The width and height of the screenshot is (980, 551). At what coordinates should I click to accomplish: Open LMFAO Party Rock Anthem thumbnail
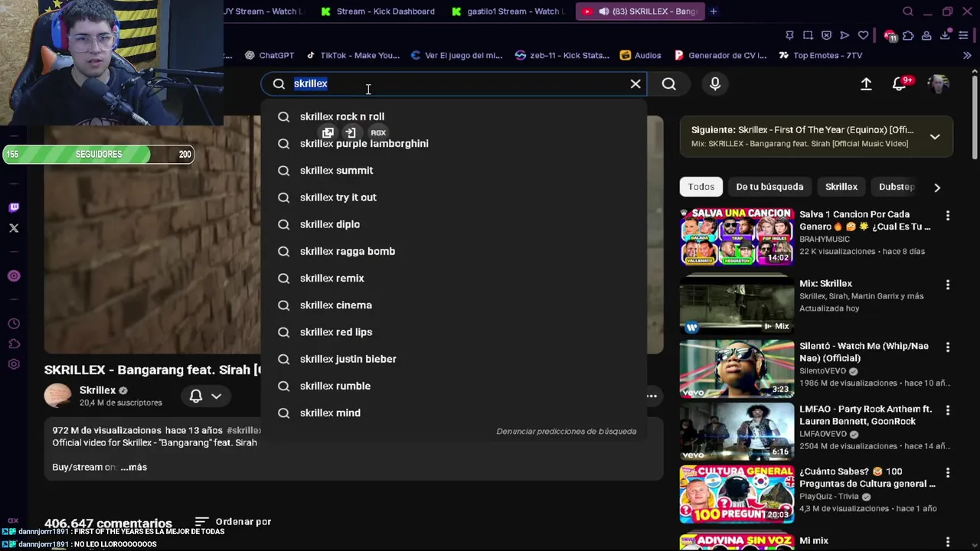(737, 432)
